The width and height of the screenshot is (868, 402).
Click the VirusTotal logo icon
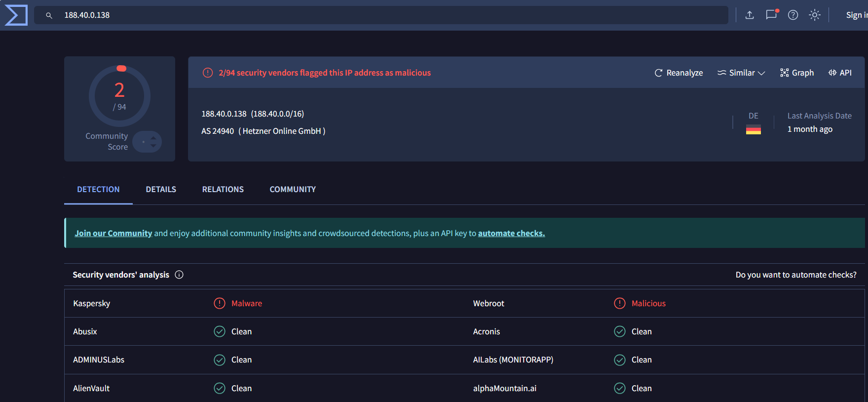[16, 15]
